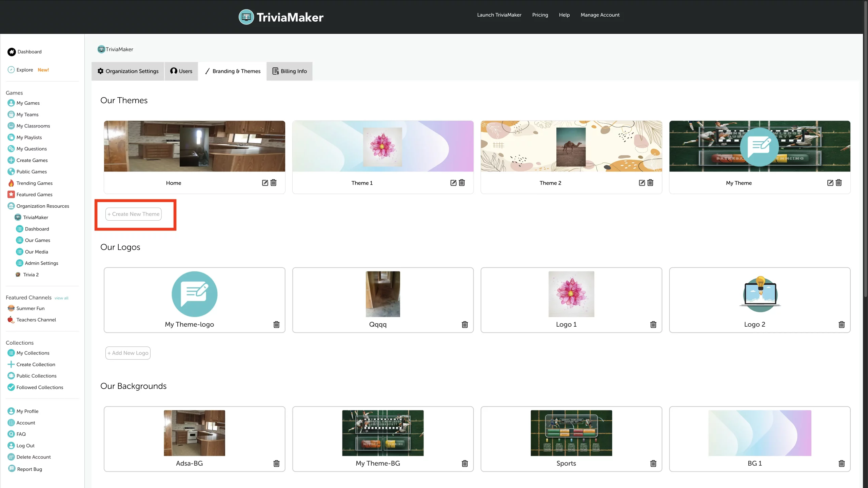Screen dimensions: 868x488
Task: Click the edit icon for Theme 2
Action: click(x=642, y=183)
